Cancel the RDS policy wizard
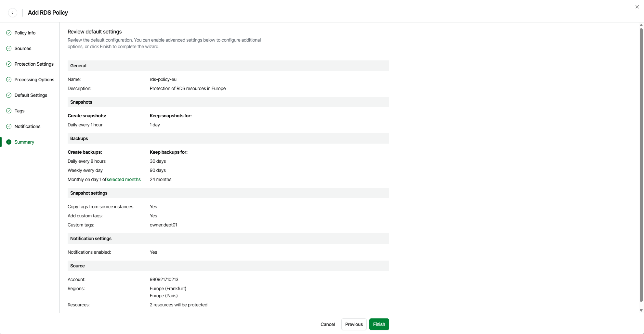The height and width of the screenshot is (334, 644). pyautogui.click(x=327, y=324)
